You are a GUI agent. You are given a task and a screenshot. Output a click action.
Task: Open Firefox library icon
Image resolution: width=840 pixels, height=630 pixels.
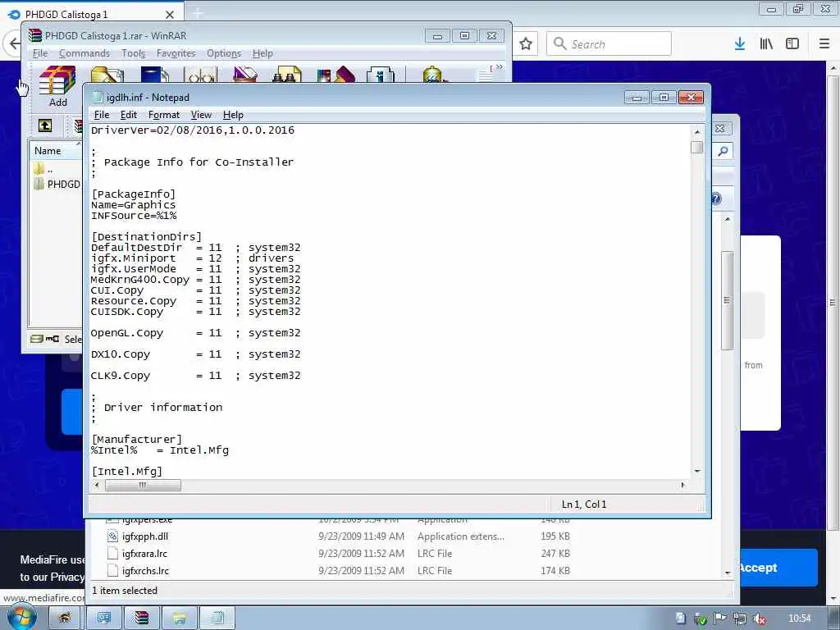point(767,44)
